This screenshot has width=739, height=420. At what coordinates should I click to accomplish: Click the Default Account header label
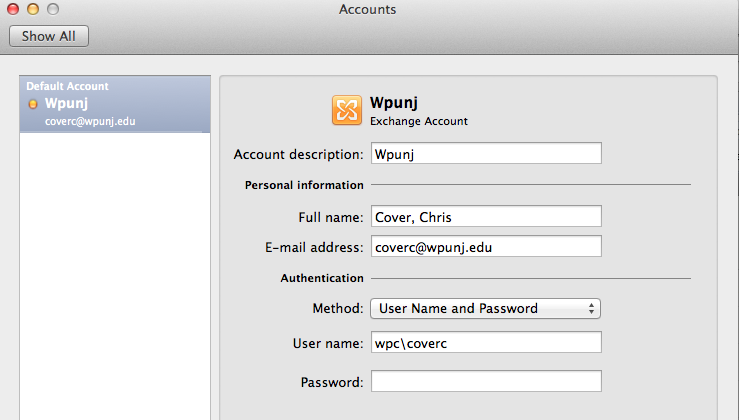click(x=67, y=87)
